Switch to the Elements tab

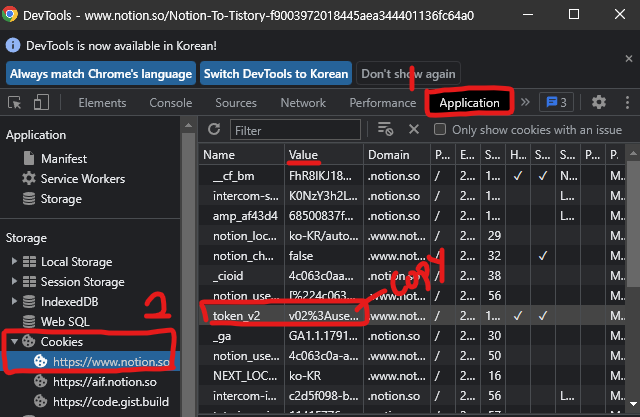point(102,103)
